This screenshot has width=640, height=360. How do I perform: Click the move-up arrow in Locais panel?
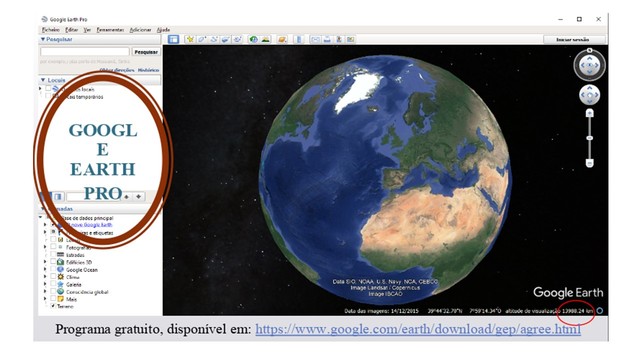(x=127, y=197)
